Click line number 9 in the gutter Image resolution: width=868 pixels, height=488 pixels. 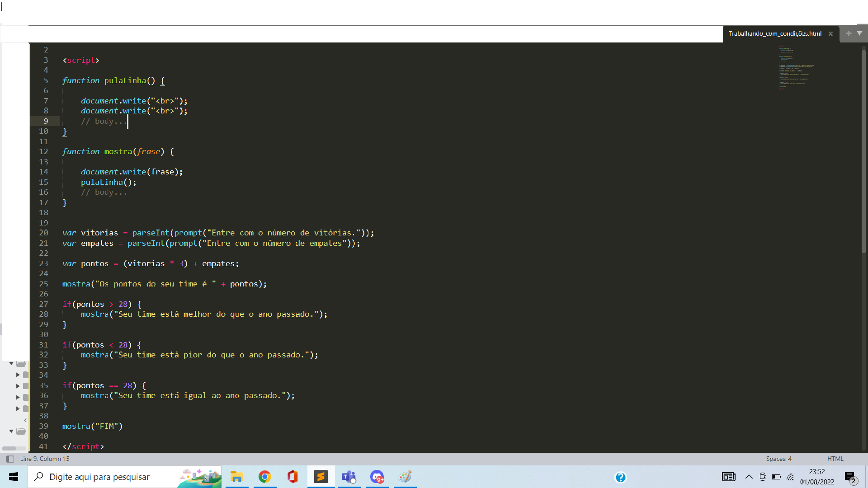46,121
